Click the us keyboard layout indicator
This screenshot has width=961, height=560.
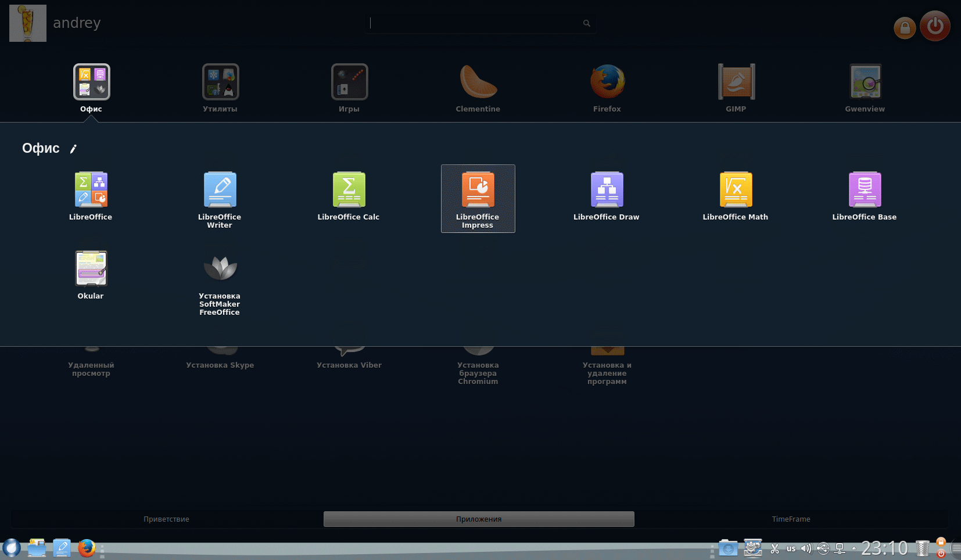[791, 548]
